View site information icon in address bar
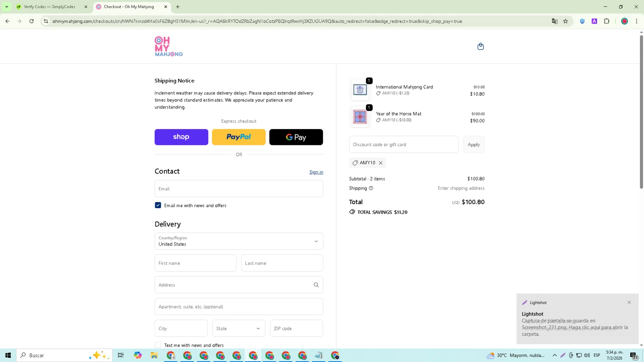 pos(46,21)
